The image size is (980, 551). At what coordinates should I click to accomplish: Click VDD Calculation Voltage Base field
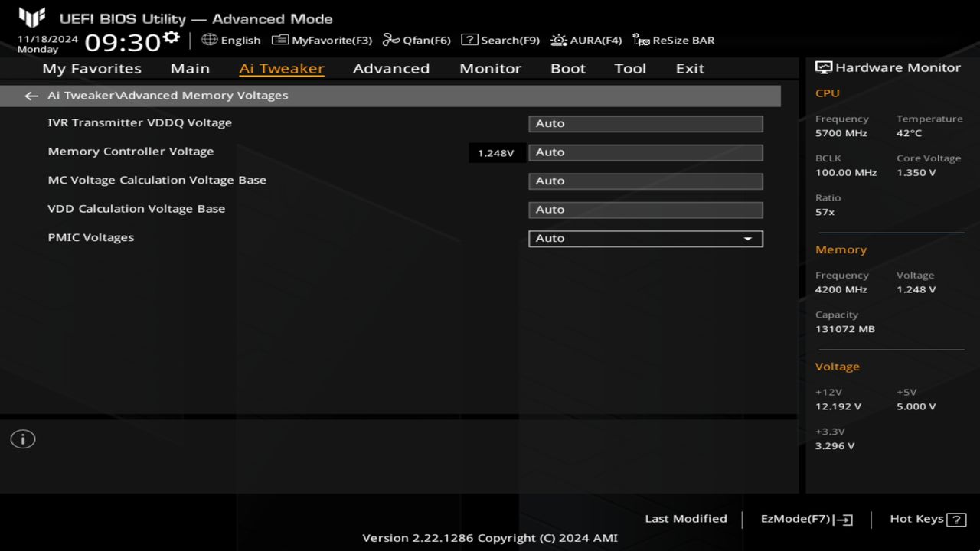pos(645,210)
